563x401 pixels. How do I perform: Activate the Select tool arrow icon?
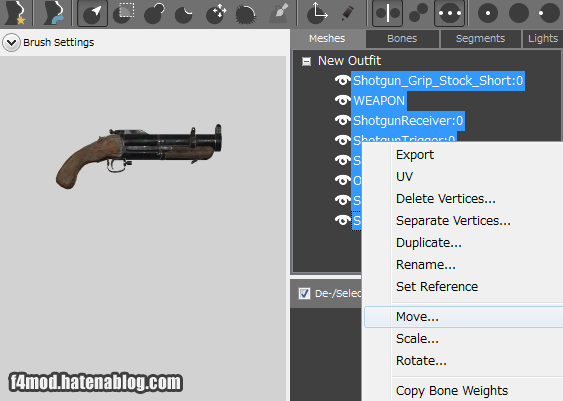[92, 13]
